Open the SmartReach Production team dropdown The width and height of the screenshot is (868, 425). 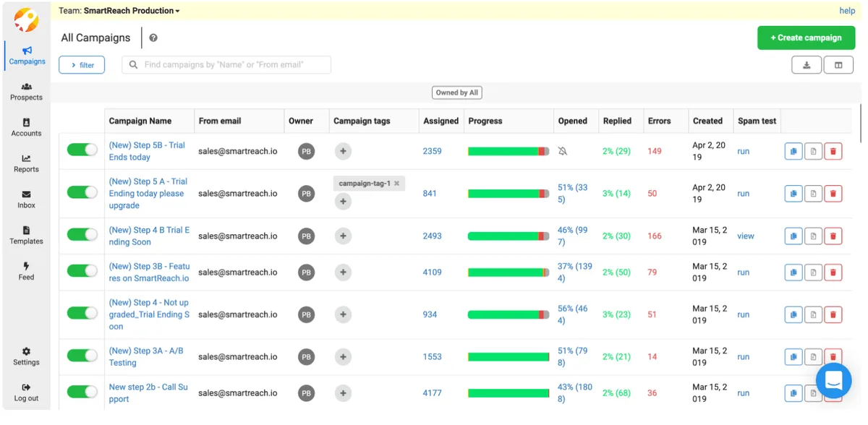click(x=132, y=11)
